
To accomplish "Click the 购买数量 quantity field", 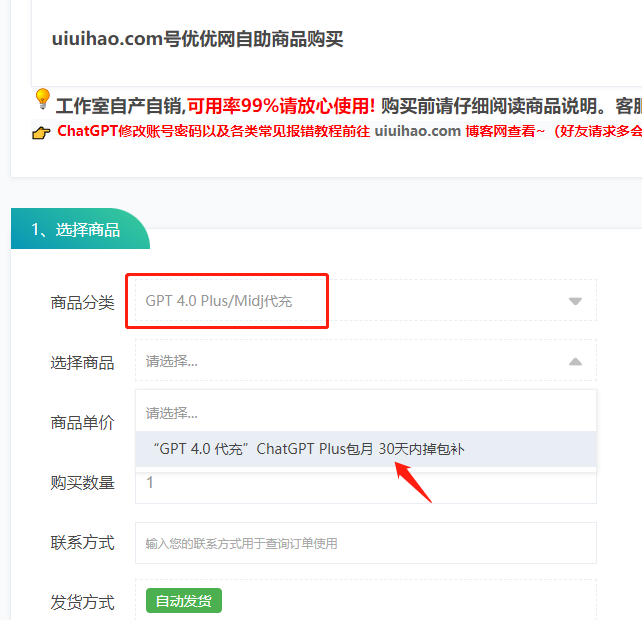I will [366, 486].
